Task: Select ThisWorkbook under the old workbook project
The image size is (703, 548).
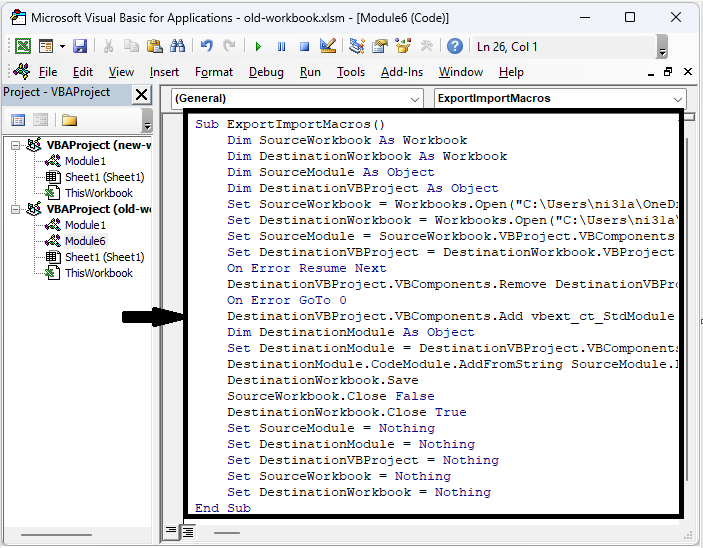Action: (99, 273)
